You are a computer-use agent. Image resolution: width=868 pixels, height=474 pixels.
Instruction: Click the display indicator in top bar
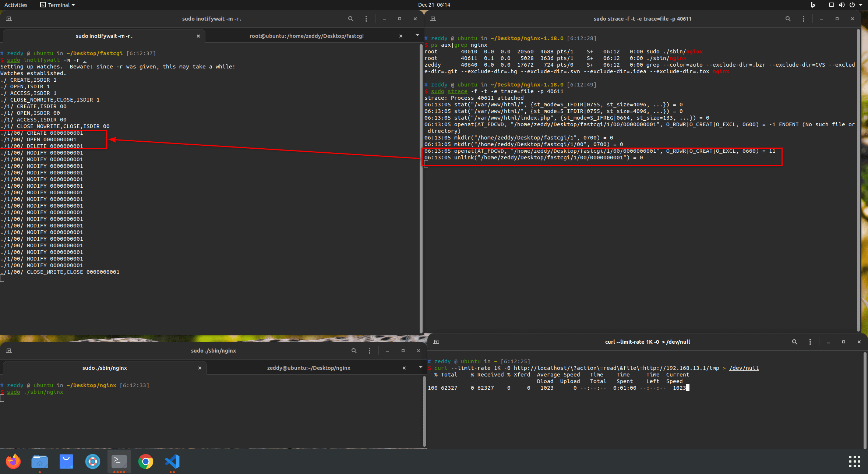831,5
